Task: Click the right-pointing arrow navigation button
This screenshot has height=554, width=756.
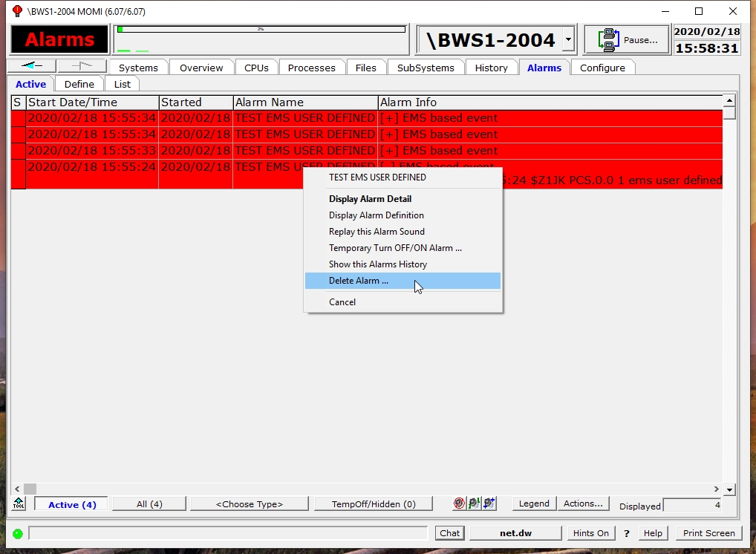Action: 82,66
